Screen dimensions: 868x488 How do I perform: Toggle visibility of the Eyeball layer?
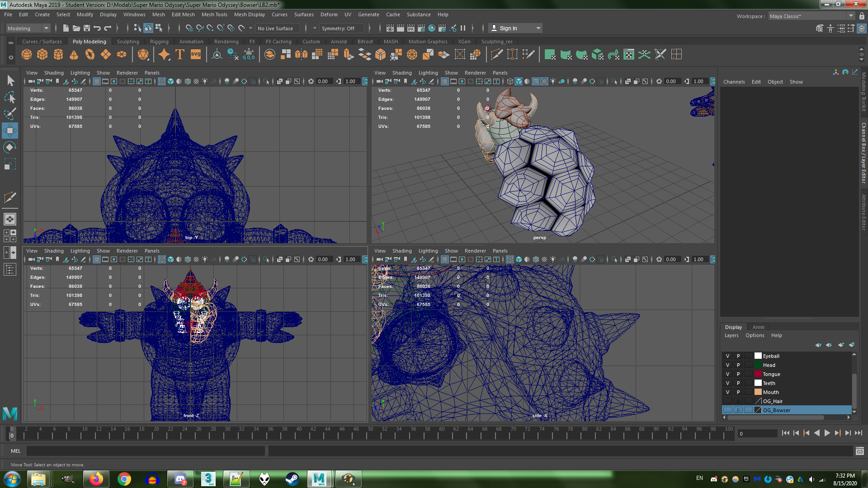click(727, 356)
